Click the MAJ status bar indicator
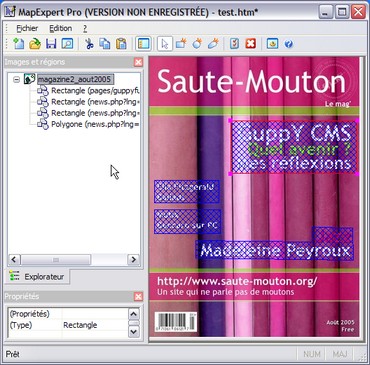The width and height of the screenshot is (370, 365). 339,354
